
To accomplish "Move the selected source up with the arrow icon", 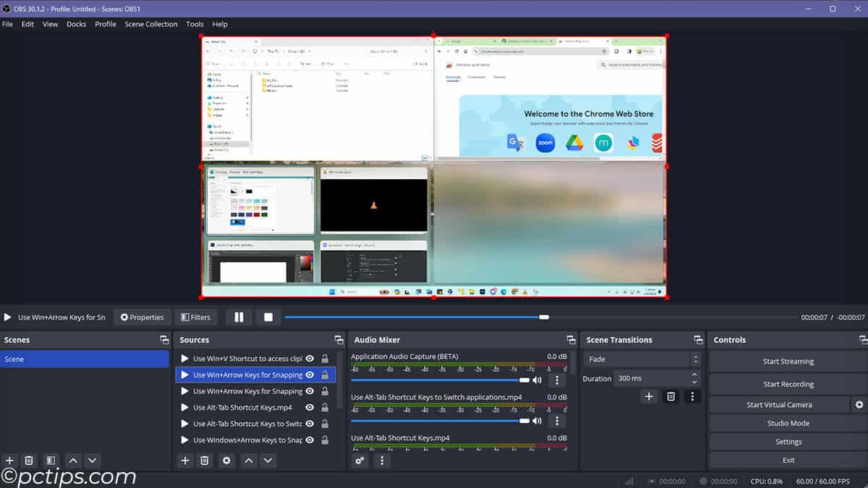I will [x=247, y=461].
